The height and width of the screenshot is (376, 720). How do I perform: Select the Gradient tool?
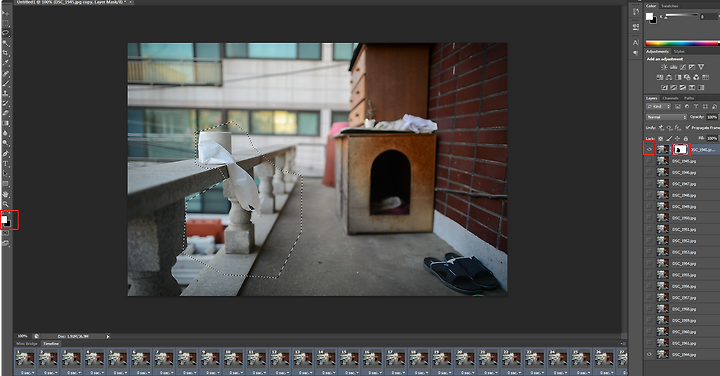(x=6, y=123)
